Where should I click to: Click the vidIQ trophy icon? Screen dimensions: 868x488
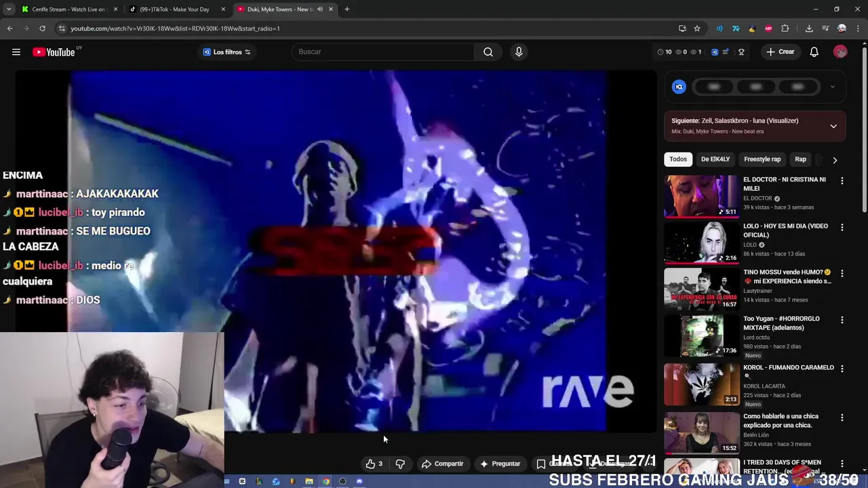coord(741,52)
